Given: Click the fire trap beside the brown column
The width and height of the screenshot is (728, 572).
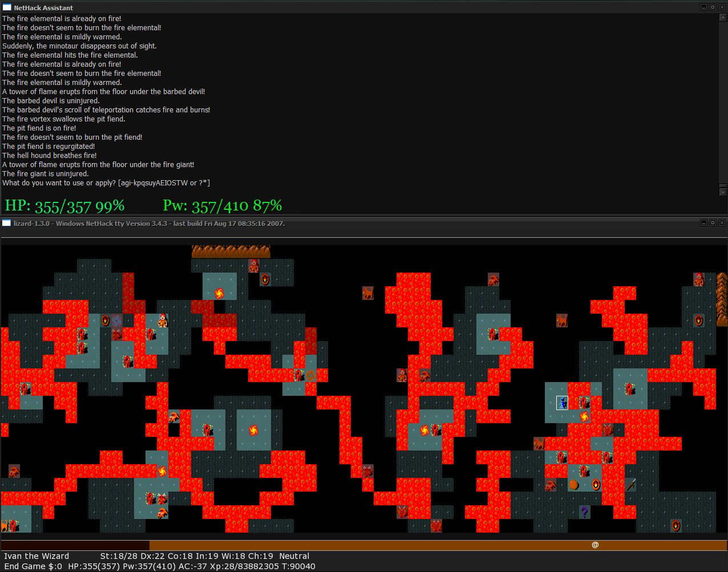Looking at the screenshot, I should (699, 321).
